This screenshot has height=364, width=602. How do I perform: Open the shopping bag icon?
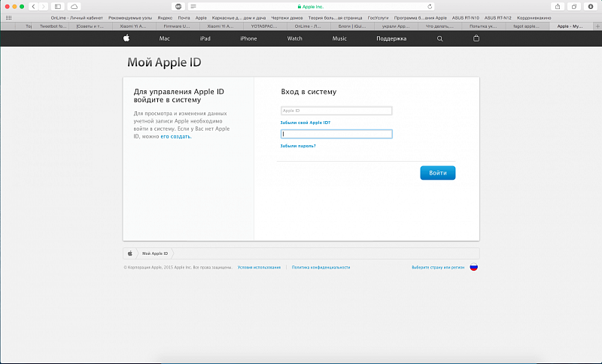tap(476, 38)
